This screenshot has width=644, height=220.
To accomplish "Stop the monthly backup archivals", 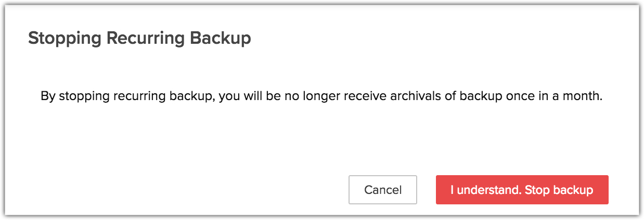I will point(522,190).
